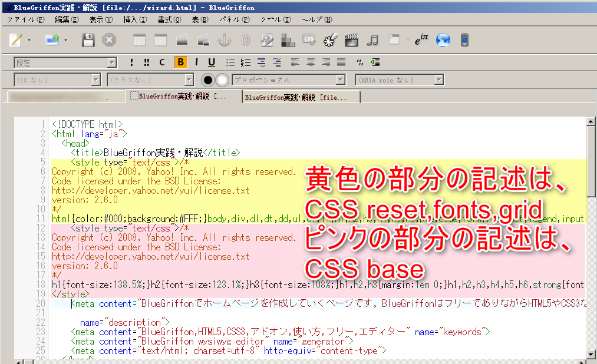597x364 pixels.
Task: Click the table icon beside the stop icon
Action: coord(139,40)
